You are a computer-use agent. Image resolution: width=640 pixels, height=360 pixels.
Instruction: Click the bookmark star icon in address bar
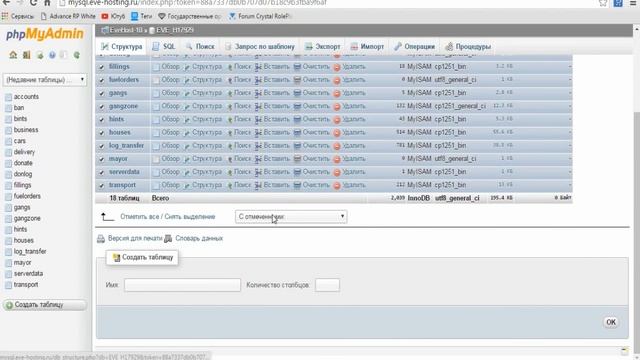(x=603, y=3)
